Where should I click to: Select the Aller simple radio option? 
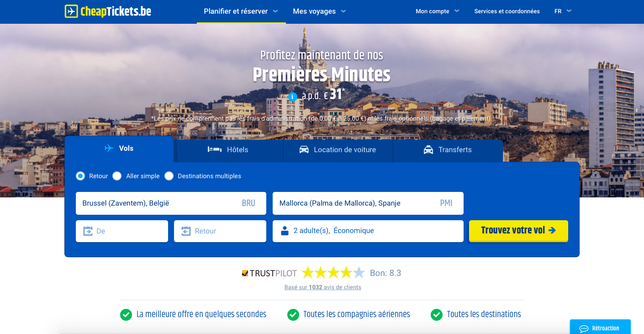117,176
